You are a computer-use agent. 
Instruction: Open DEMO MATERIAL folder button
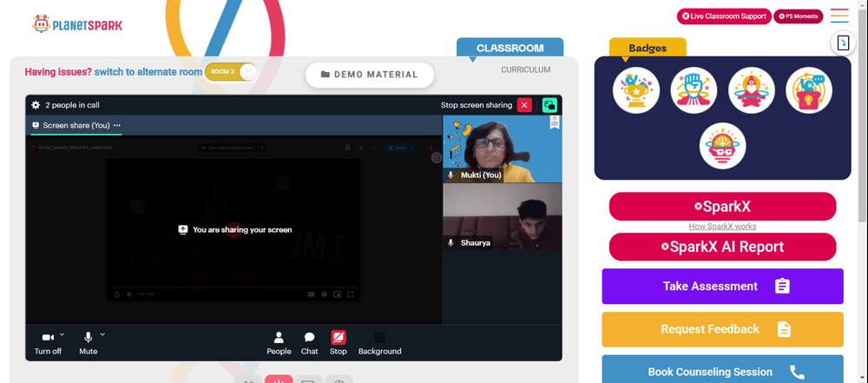click(370, 75)
